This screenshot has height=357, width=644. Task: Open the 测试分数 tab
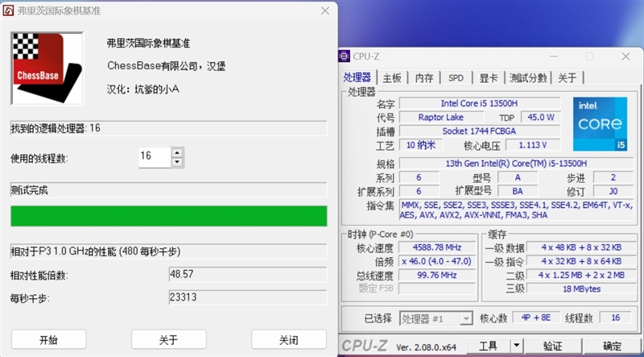[528, 78]
